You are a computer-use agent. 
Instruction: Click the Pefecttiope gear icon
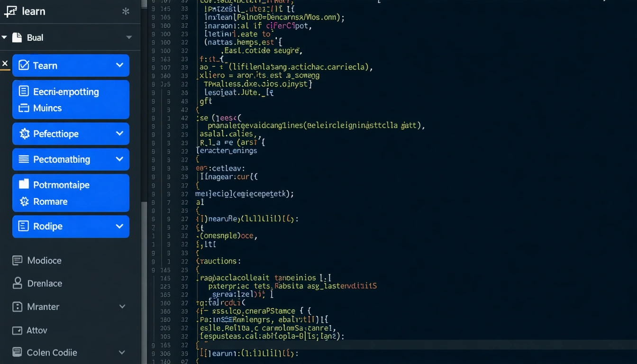[x=24, y=134]
